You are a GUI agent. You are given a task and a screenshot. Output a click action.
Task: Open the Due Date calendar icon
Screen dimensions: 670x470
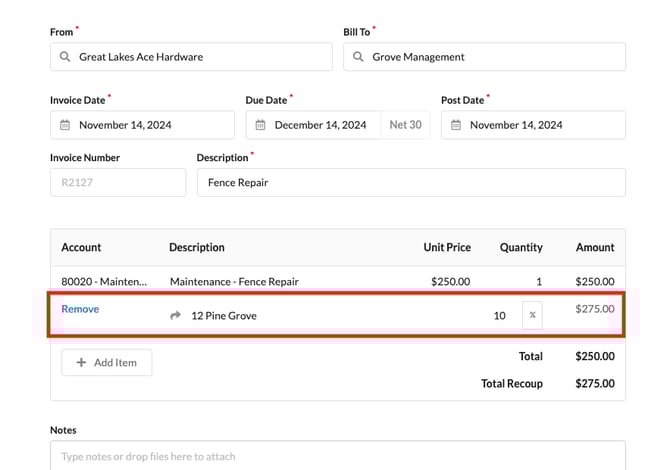coord(261,126)
